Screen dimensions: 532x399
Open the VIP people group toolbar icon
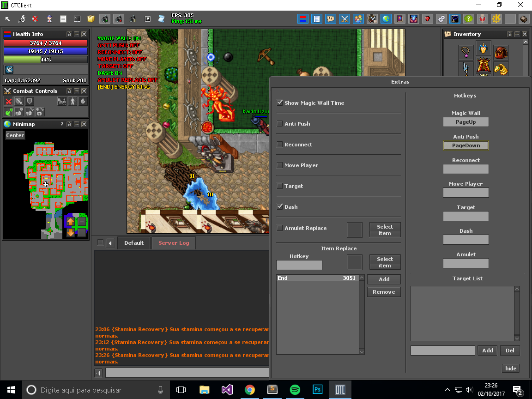[358, 19]
